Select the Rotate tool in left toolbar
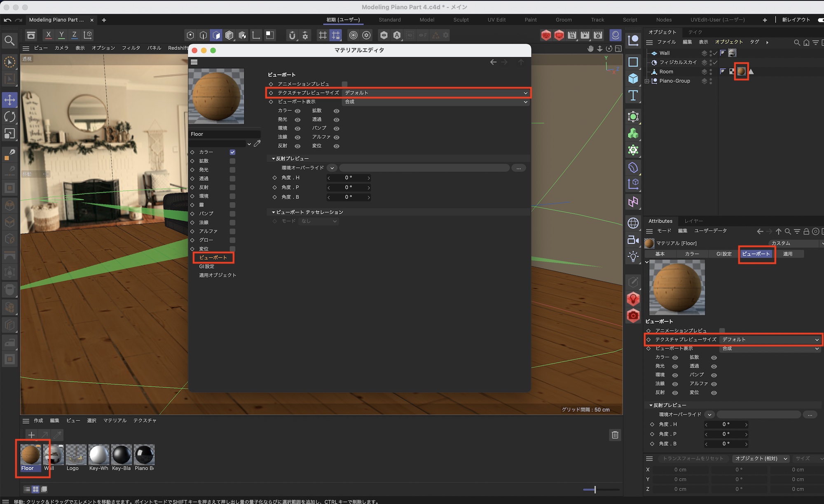 coord(9,117)
